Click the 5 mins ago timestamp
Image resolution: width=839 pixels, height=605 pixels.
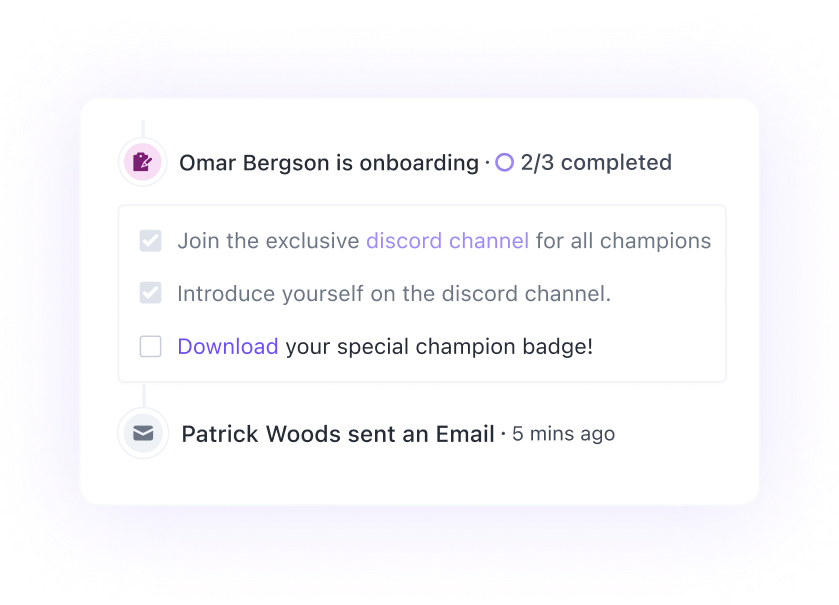point(564,434)
